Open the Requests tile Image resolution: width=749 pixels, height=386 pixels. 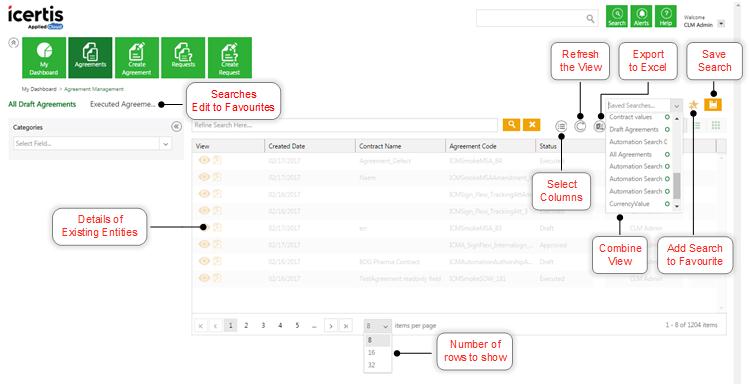(183, 58)
